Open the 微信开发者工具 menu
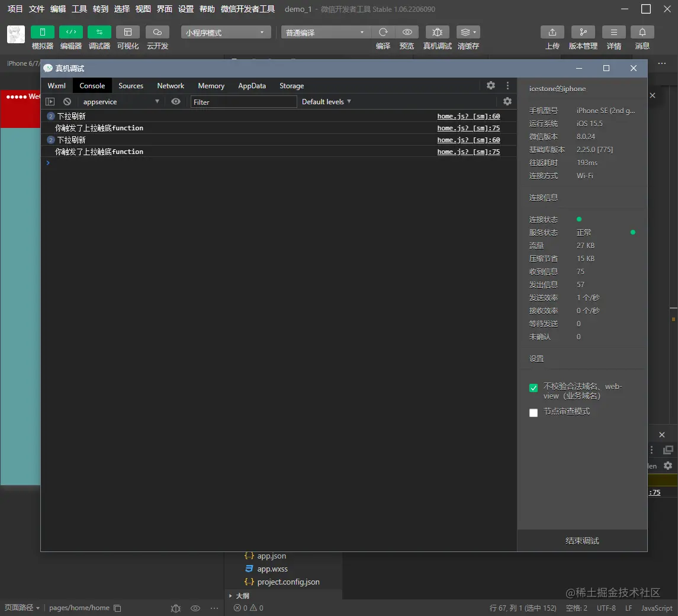The width and height of the screenshot is (678, 616). pyautogui.click(x=248, y=9)
